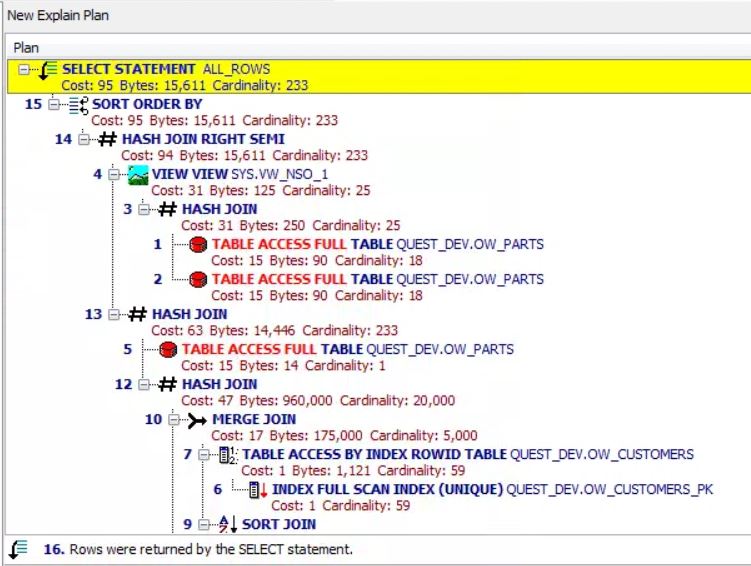Click hash icon of step 13 HASH JOIN
The image size is (751, 566).
[x=137, y=314]
